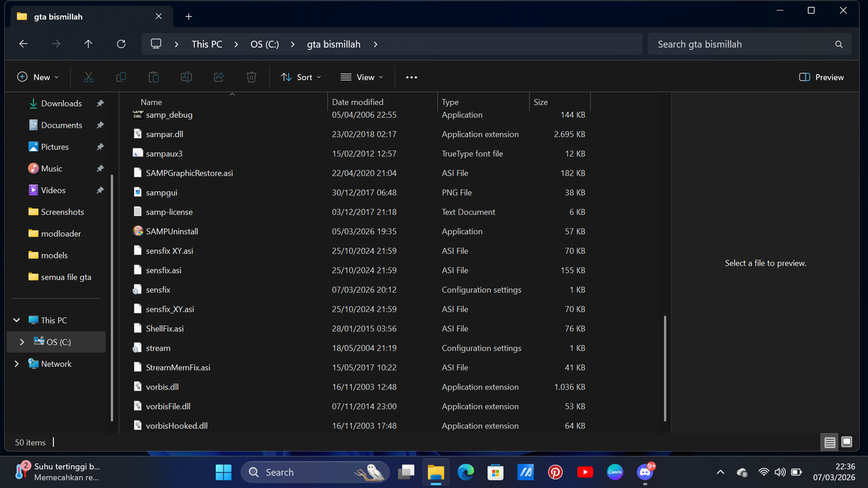This screenshot has width=868, height=488.
Task: Open a new tab with plus
Action: tap(189, 16)
